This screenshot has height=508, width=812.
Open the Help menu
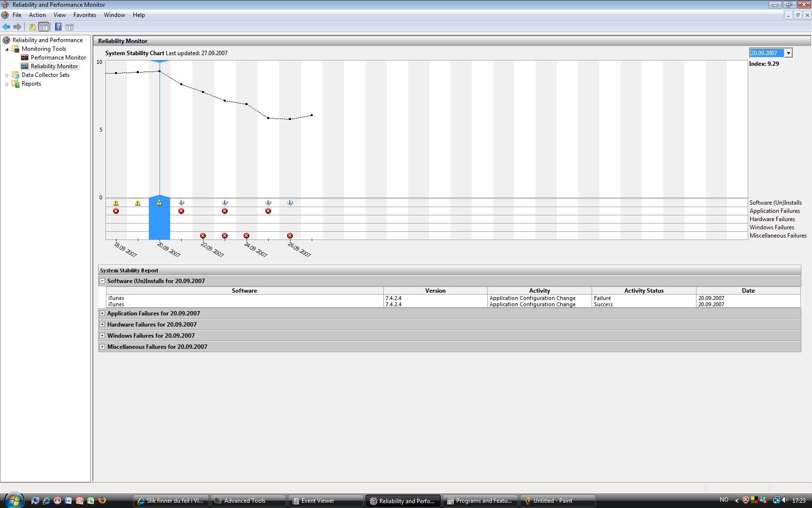click(x=139, y=15)
